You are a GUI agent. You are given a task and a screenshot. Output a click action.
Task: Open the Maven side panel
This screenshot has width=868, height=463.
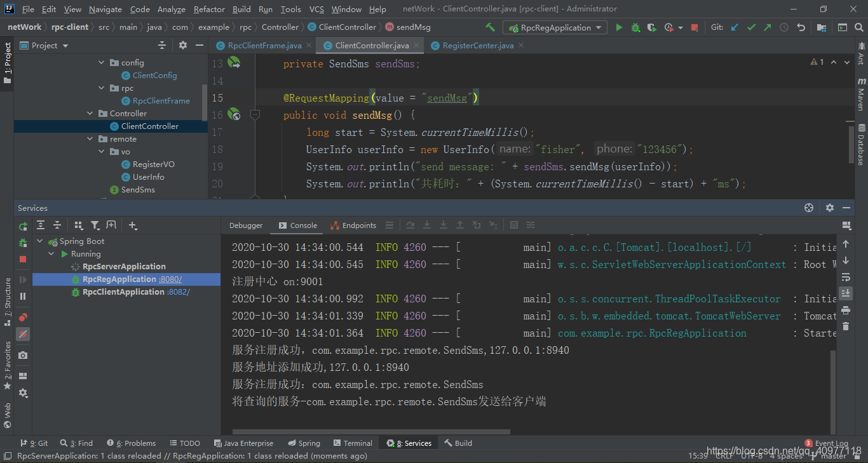click(x=861, y=94)
